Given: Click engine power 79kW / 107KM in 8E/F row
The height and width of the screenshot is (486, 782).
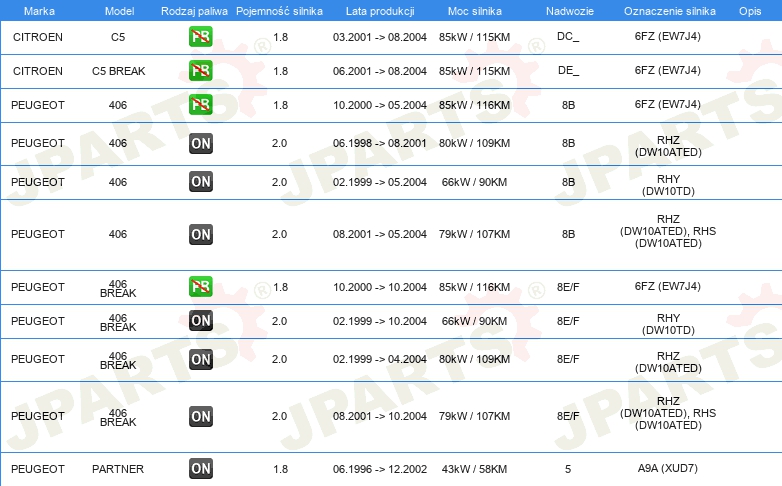Looking at the screenshot, I should [x=474, y=416].
